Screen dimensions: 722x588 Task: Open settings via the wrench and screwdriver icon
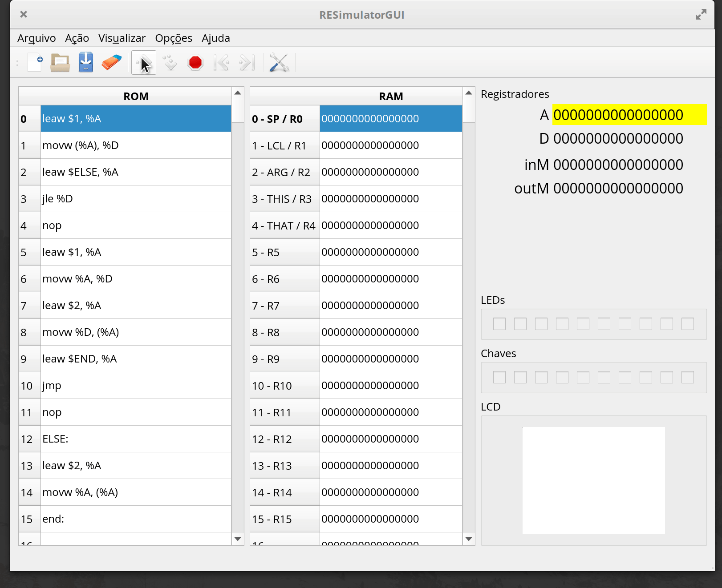[x=279, y=63]
